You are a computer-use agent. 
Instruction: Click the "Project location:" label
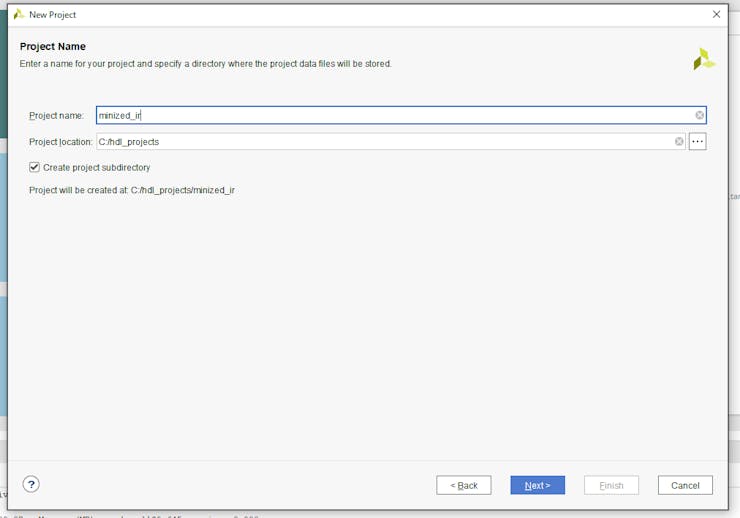click(x=60, y=142)
